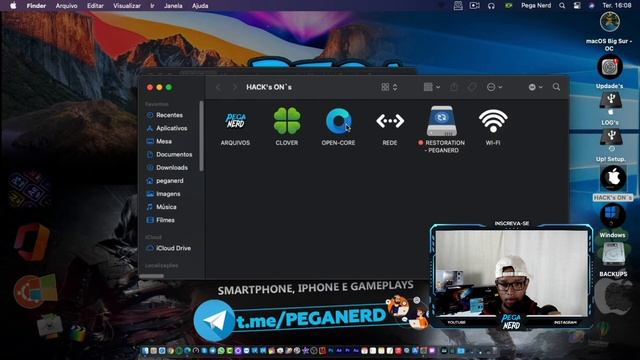Open the Ajuda menu

200,6
